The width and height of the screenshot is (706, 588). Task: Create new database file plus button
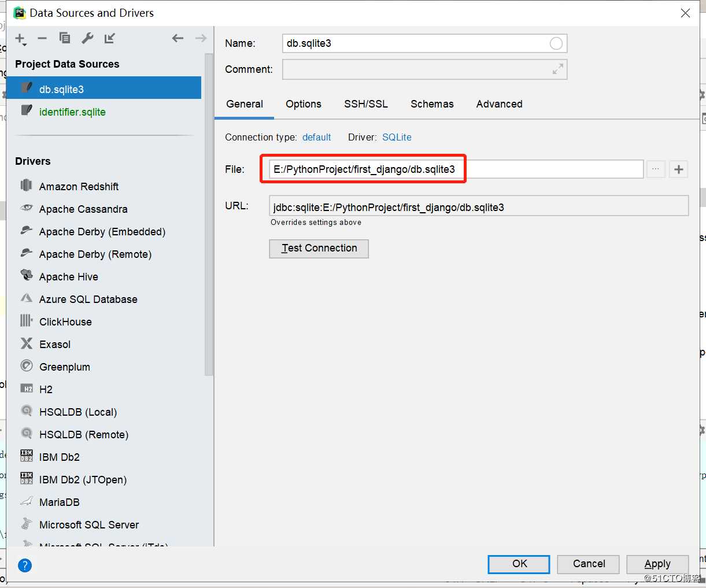(679, 169)
